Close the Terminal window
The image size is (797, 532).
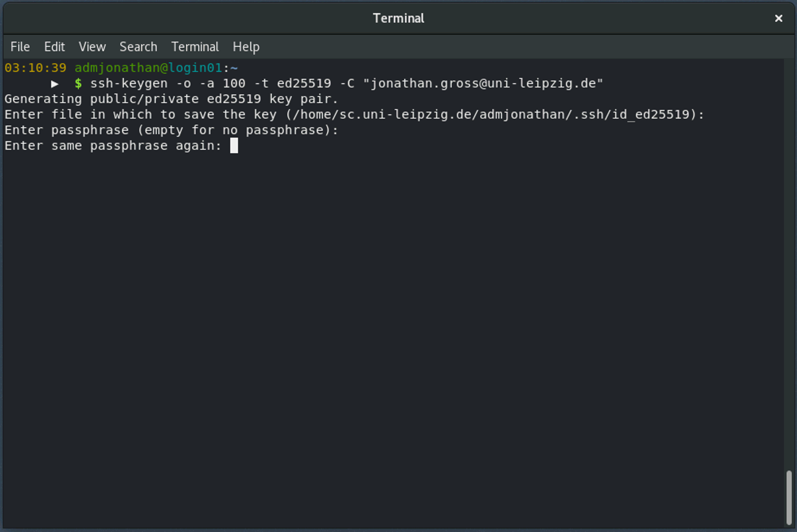[x=778, y=18]
